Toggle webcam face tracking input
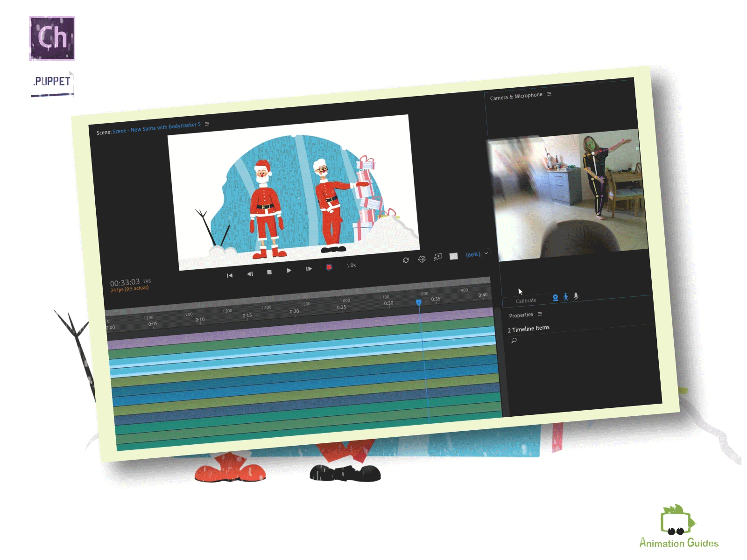747x560 pixels. [555, 298]
